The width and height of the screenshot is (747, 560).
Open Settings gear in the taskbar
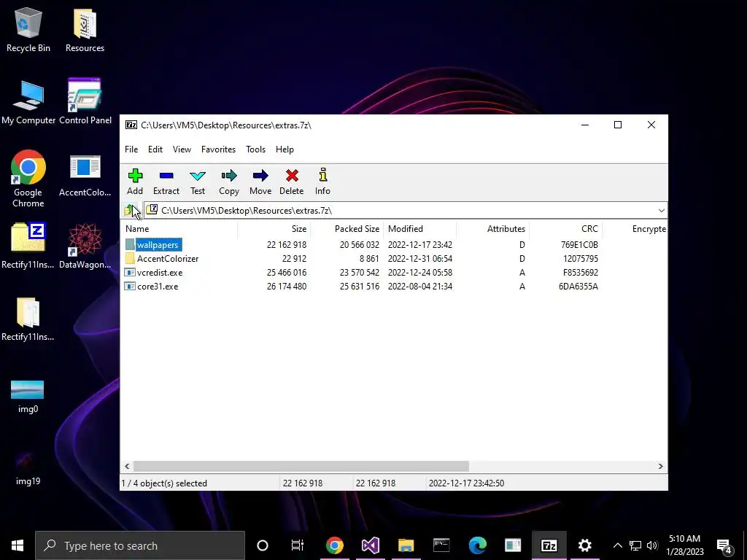tap(584, 545)
